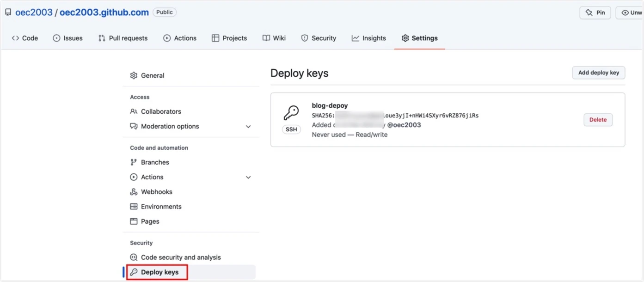The image size is (644, 282).
Task: Switch to the Issues tab
Action: (67, 38)
